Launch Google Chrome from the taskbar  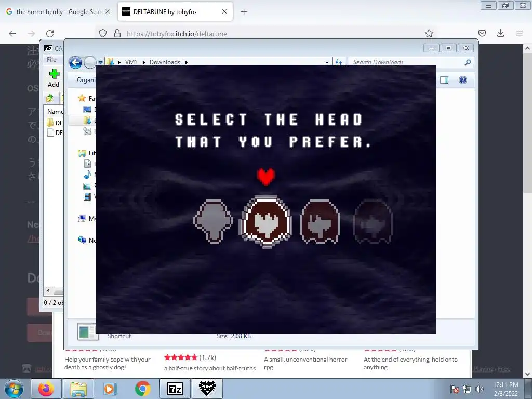pos(143,389)
